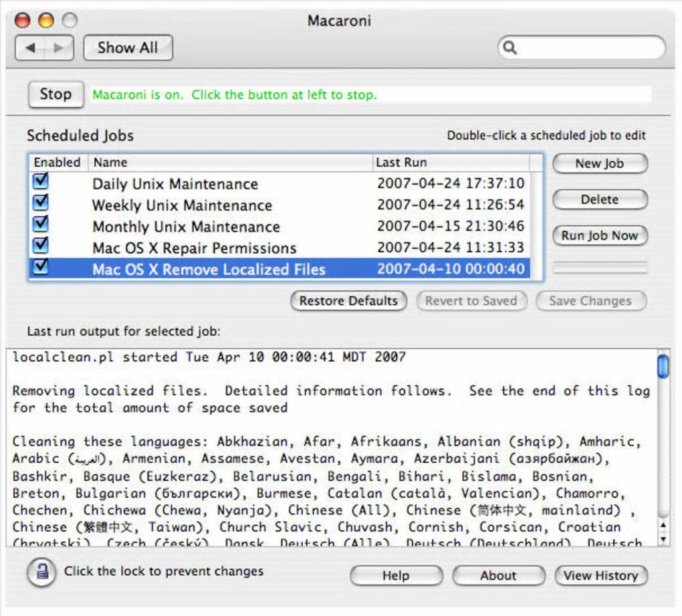Viewport: 682px width, 616px height.
Task: Sort jobs by Name column header
Action: pyautogui.click(x=231, y=163)
